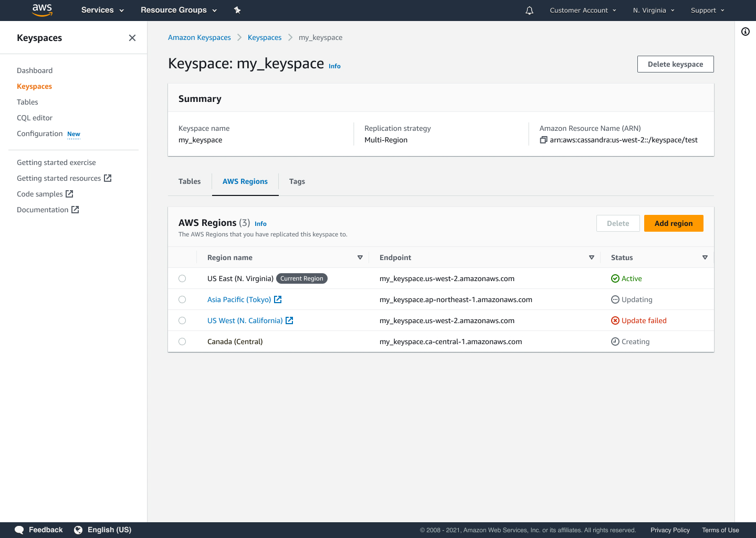This screenshot has width=756, height=538.
Task: Open the Status column filter dropdown
Action: pos(705,257)
